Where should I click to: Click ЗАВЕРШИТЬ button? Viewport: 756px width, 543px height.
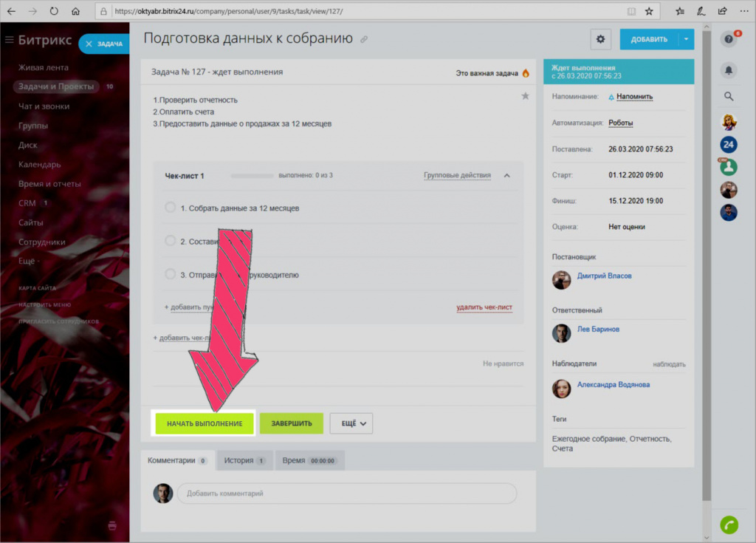pyautogui.click(x=291, y=423)
